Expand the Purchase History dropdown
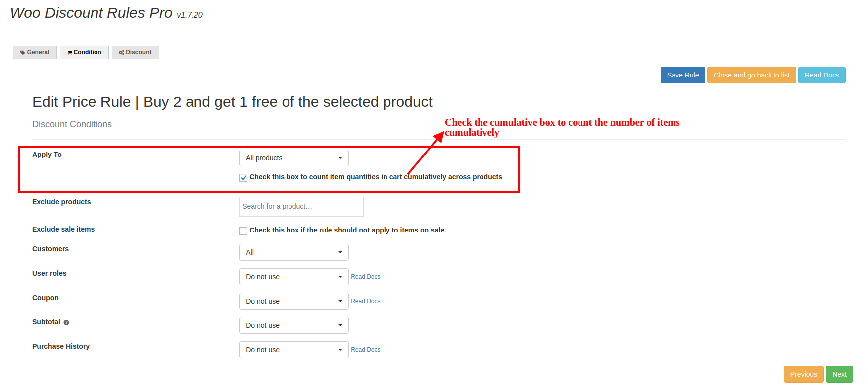This screenshot has width=868, height=387. click(x=293, y=350)
